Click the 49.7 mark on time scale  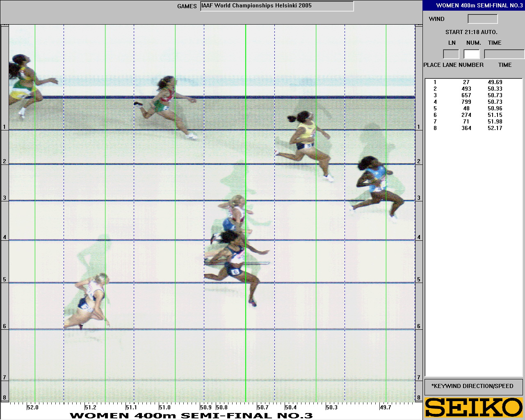pyautogui.click(x=385, y=407)
